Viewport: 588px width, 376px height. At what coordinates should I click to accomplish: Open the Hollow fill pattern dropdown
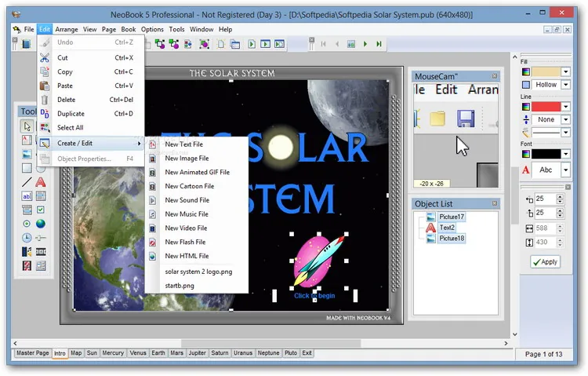565,85
